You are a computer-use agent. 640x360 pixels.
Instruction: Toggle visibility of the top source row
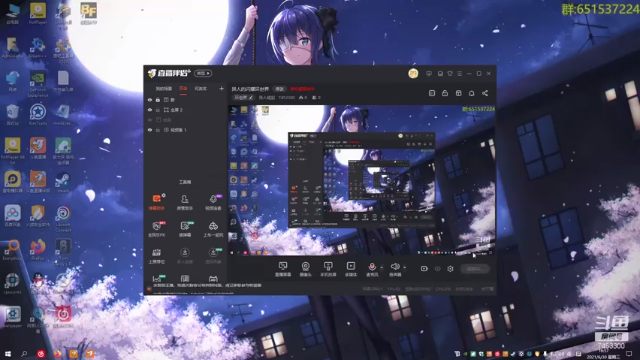point(150,100)
